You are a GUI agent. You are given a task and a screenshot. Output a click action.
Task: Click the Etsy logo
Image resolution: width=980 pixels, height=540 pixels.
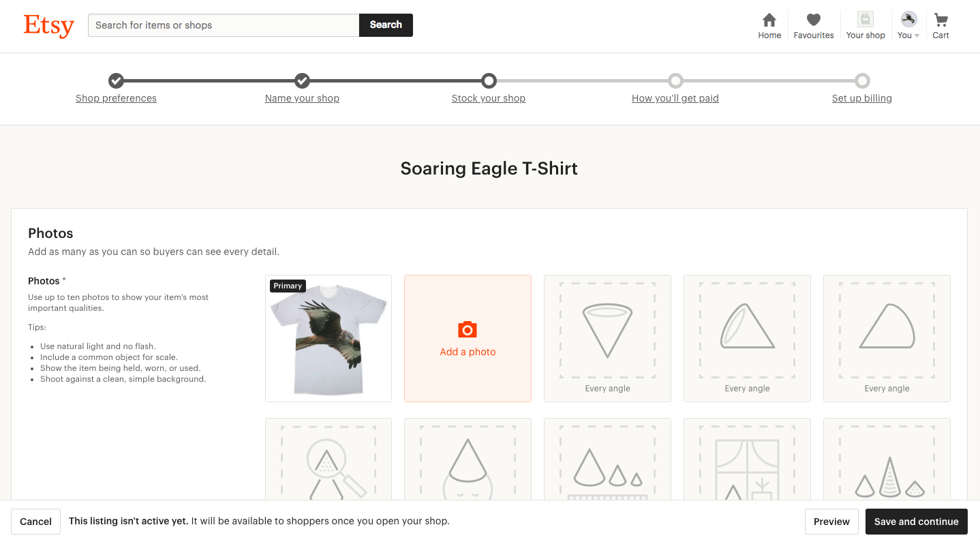coord(48,26)
